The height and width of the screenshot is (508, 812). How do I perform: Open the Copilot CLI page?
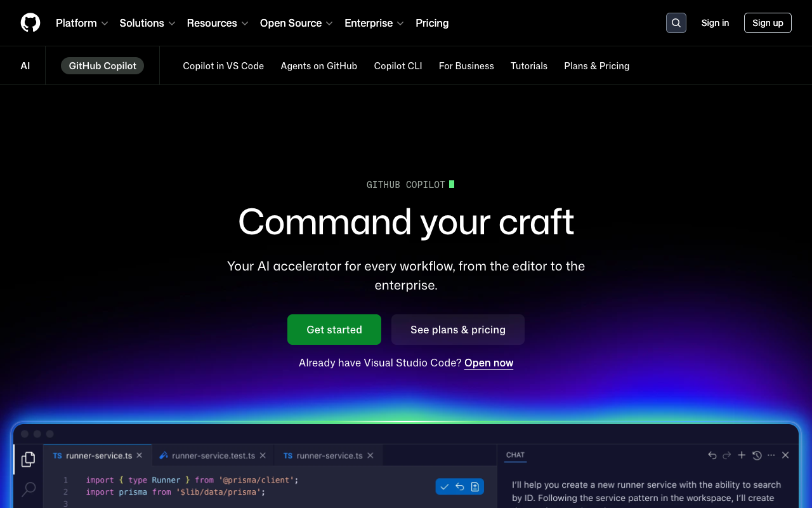click(x=398, y=66)
